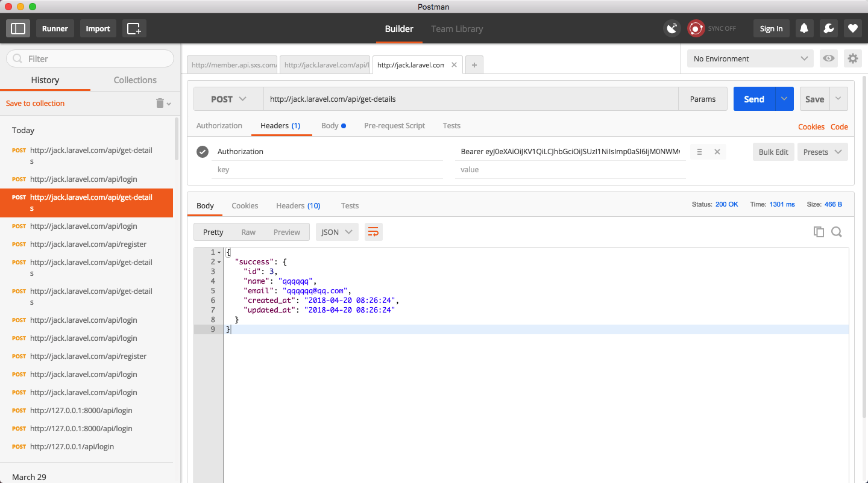Open the Presets dropdown
Image resolution: width=868 pixels, height=483 pixels.
[823, 152]
